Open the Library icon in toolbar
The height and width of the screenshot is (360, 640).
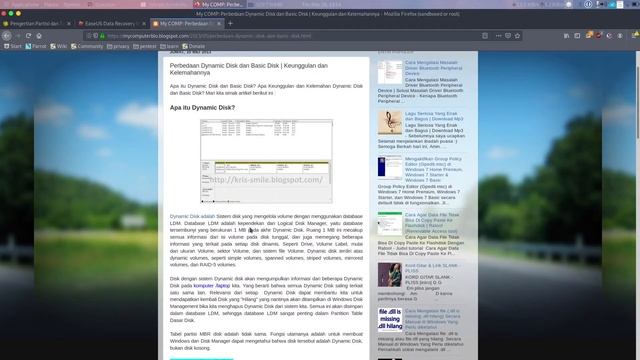(x=567, y=36)
